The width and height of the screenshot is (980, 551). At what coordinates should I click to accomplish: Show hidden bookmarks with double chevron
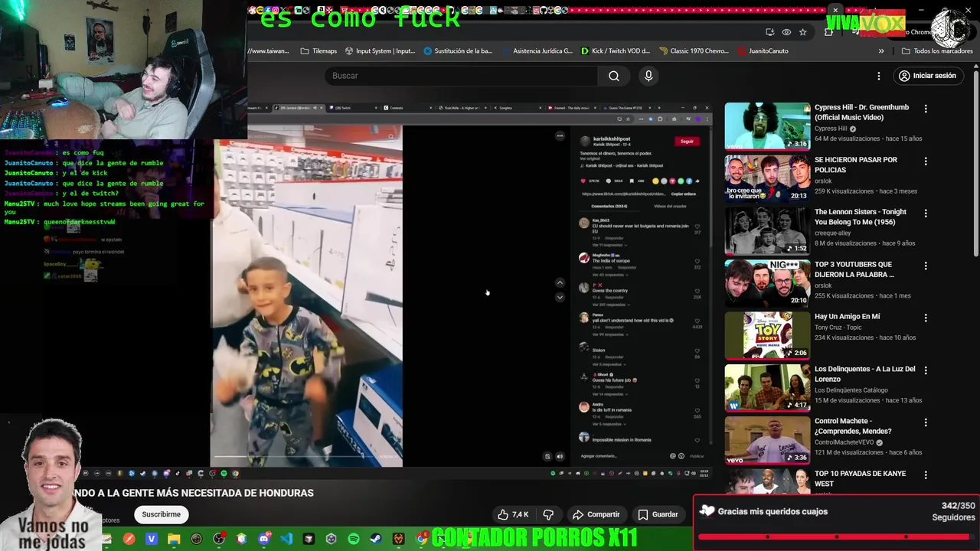(881, 51)
